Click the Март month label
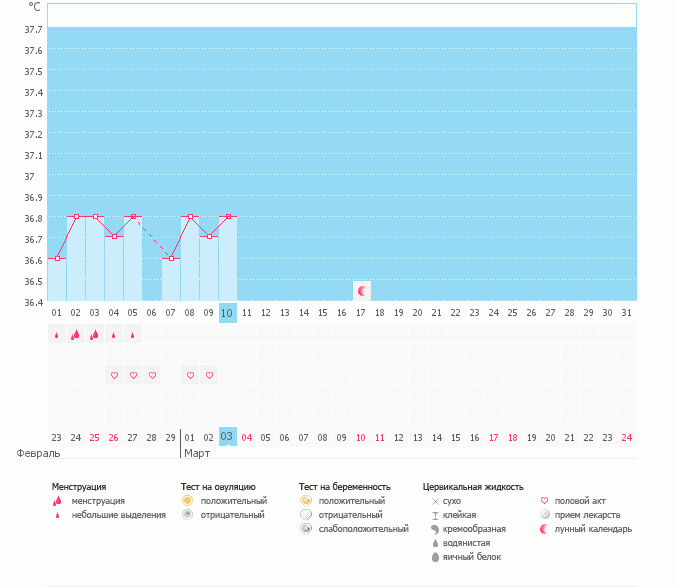The image size is (675, 587). [x=198, y=453]
